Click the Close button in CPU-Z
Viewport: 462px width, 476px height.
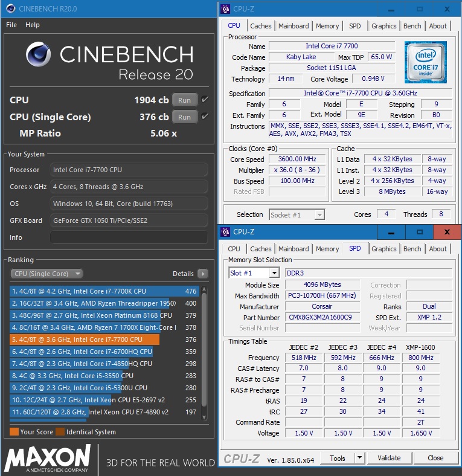(x=435, y=458)
